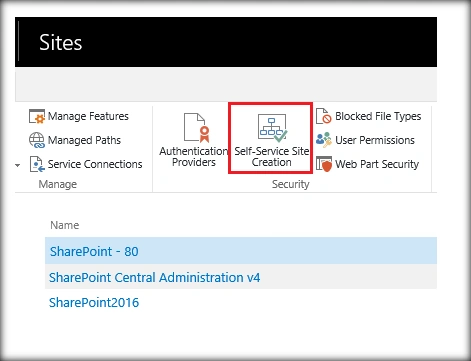471x361 pixels.
Task: Open Web Part Security label
Action: (x=377, y=164)
